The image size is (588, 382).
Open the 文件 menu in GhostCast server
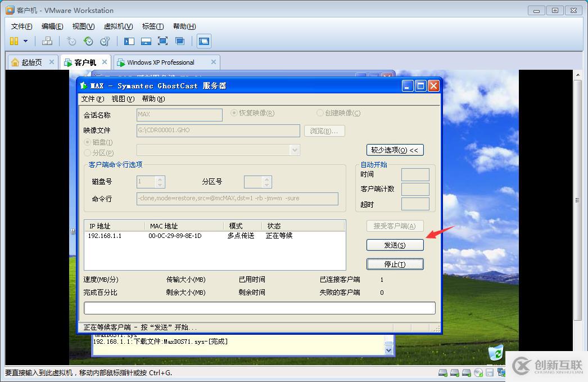pos(92,98)
